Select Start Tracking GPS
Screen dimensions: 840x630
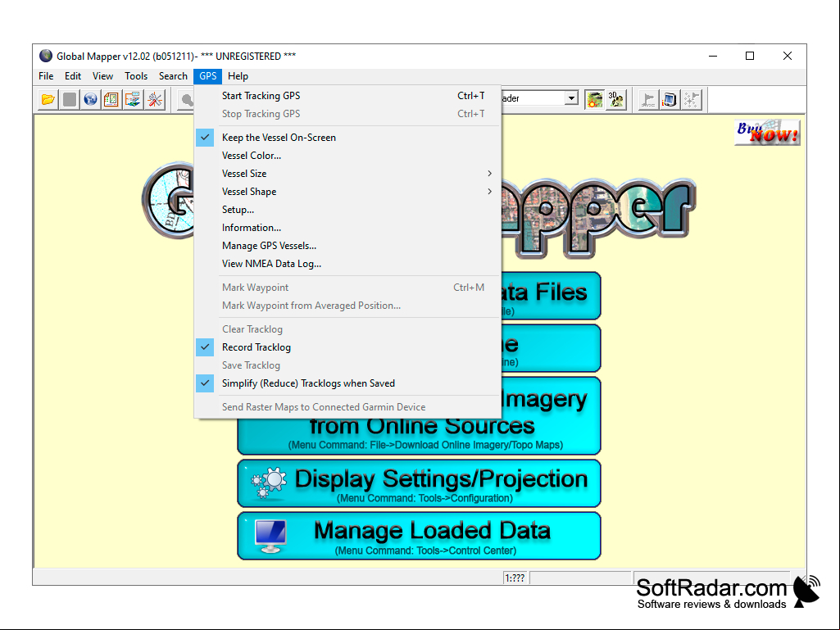coord(347,96)
